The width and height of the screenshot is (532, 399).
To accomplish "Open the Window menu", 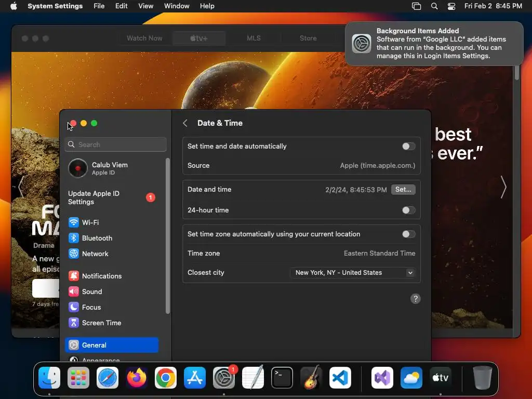I will pyautogui.click(x=177, y=6).
